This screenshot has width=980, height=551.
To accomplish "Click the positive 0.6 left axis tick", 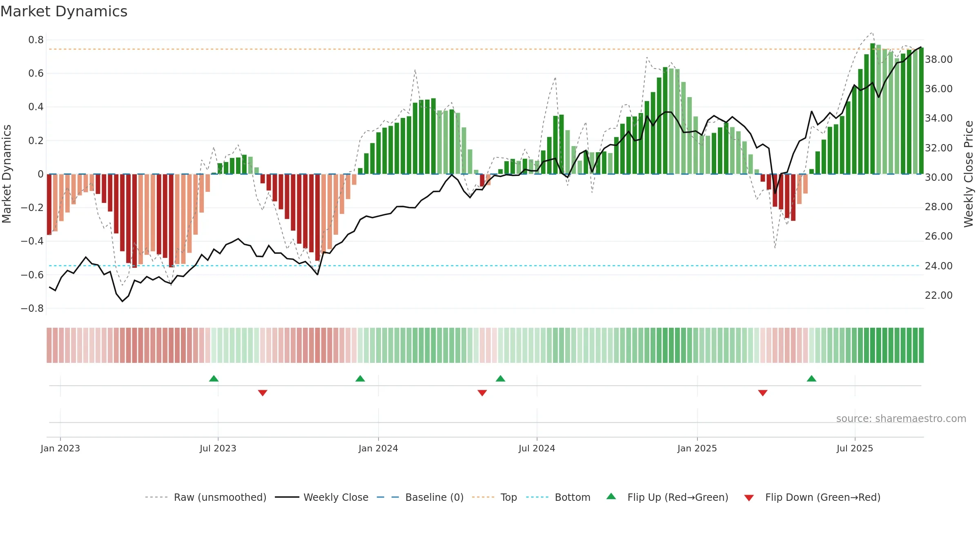I will pos(36,73).
